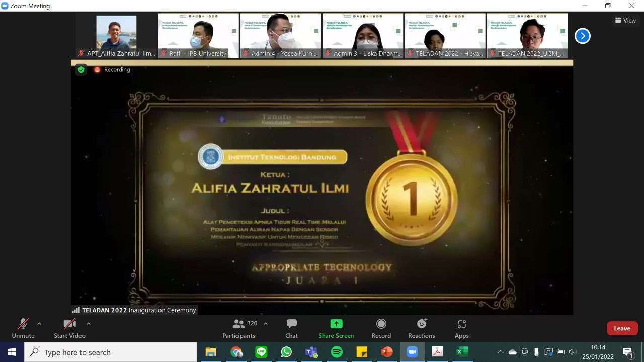Viewport: 644px width, 362px height.
Task: Start video with the camera button
Action: pyautogui.click(x=69, y=328)
